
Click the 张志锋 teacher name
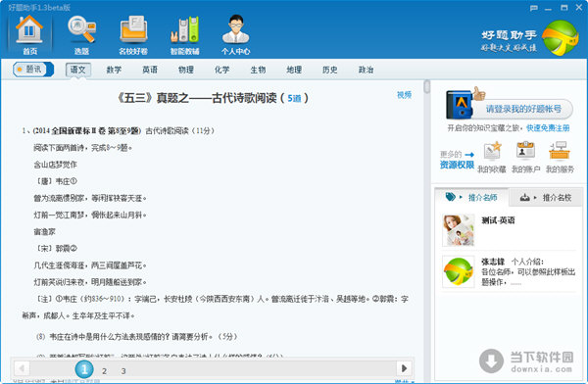(493, 262)
